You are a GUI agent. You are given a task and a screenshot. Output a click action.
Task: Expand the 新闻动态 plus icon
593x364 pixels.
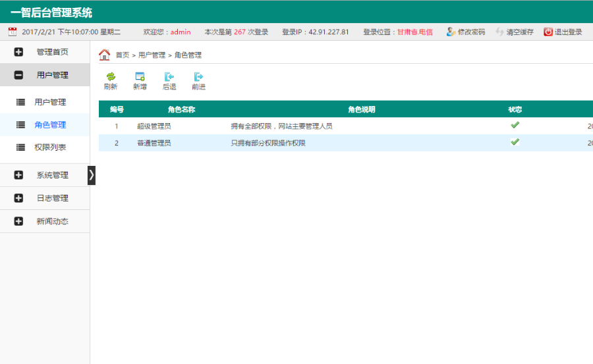[18, 221]
